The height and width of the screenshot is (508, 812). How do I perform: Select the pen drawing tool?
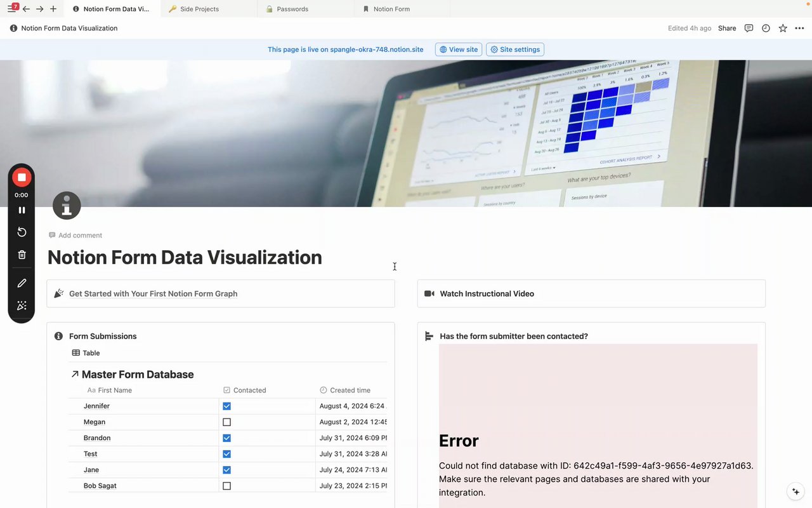22,283
